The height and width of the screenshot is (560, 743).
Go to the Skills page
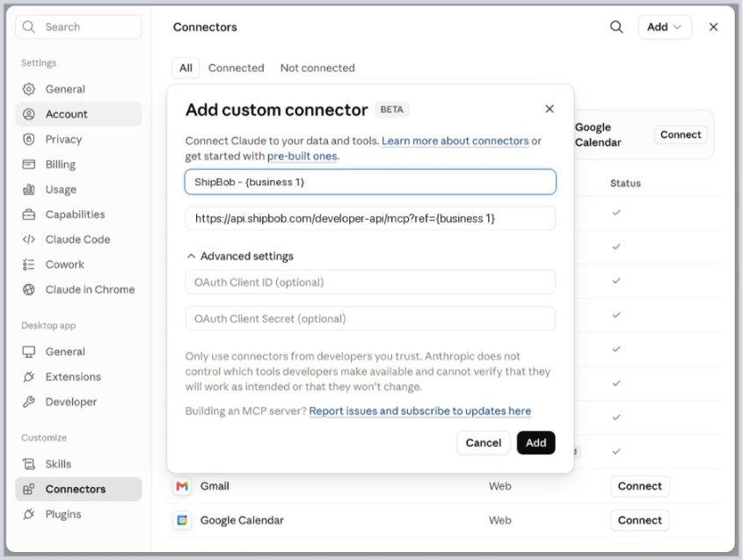pyautogui.click(x=78, y=464)
